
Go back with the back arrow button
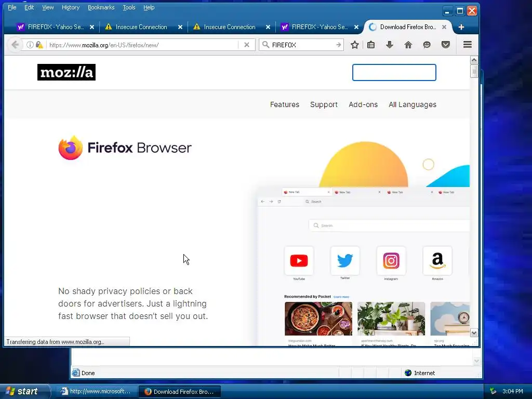(15, 45)
